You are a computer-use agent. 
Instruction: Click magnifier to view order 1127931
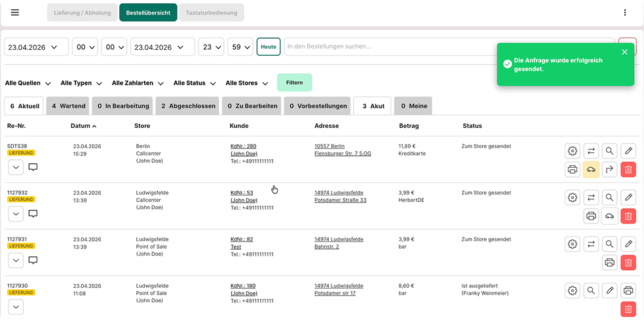pos(609,244)
